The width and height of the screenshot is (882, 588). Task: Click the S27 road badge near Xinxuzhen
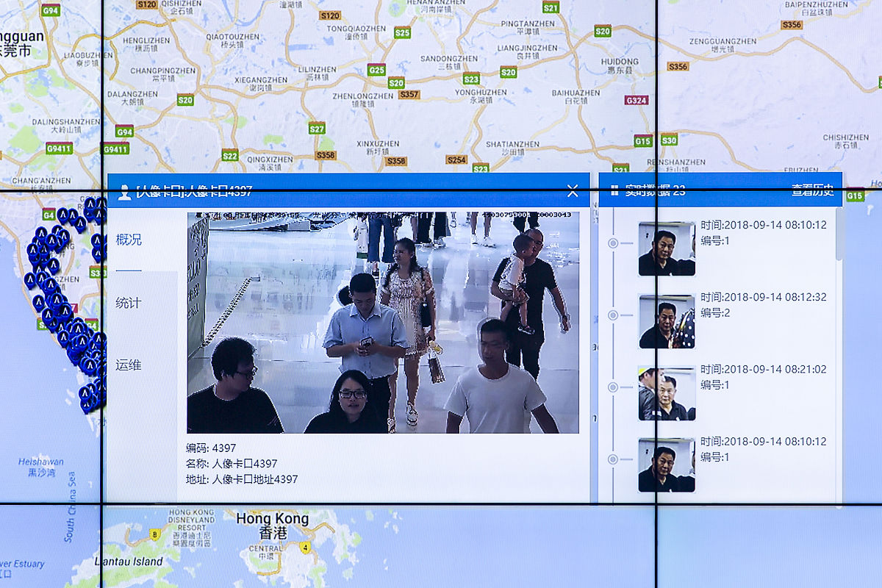(x=317, y=128)
